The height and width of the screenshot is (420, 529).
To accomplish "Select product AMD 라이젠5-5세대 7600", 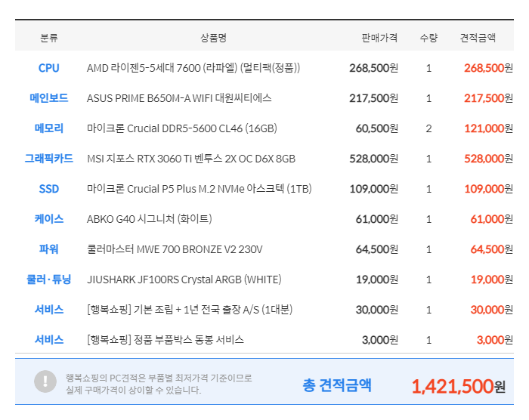I will pyautogui.click(x=193, y=68).
